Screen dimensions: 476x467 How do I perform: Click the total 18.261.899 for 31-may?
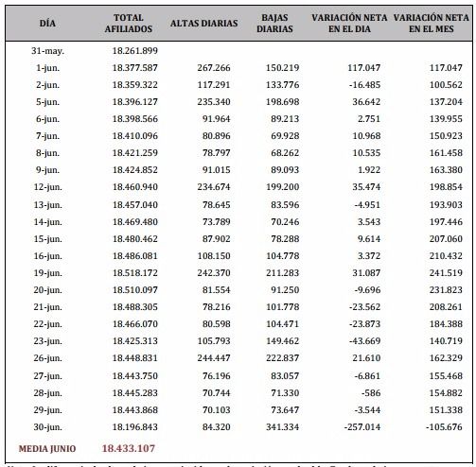point(135,51)
